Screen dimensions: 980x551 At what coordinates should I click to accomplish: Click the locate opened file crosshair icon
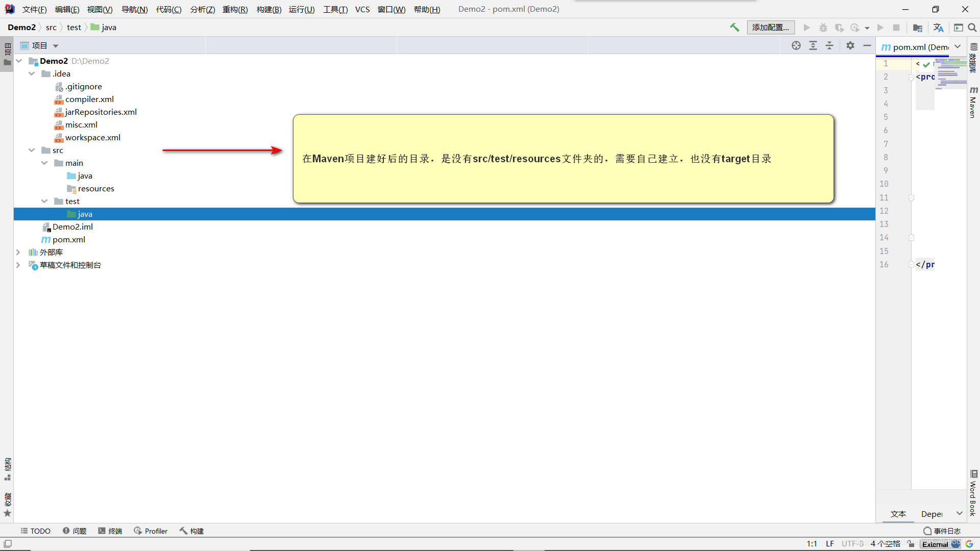coord(796,45)
